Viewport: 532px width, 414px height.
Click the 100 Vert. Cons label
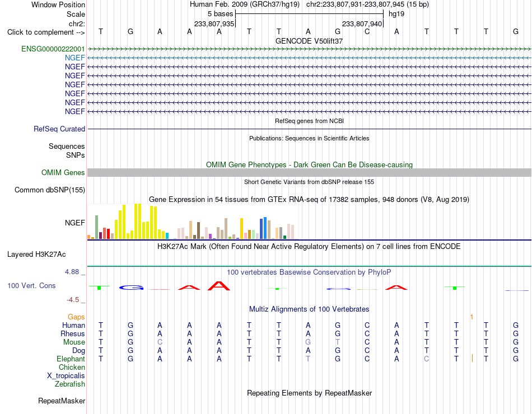pyautogui.click(x=31, y=285)
